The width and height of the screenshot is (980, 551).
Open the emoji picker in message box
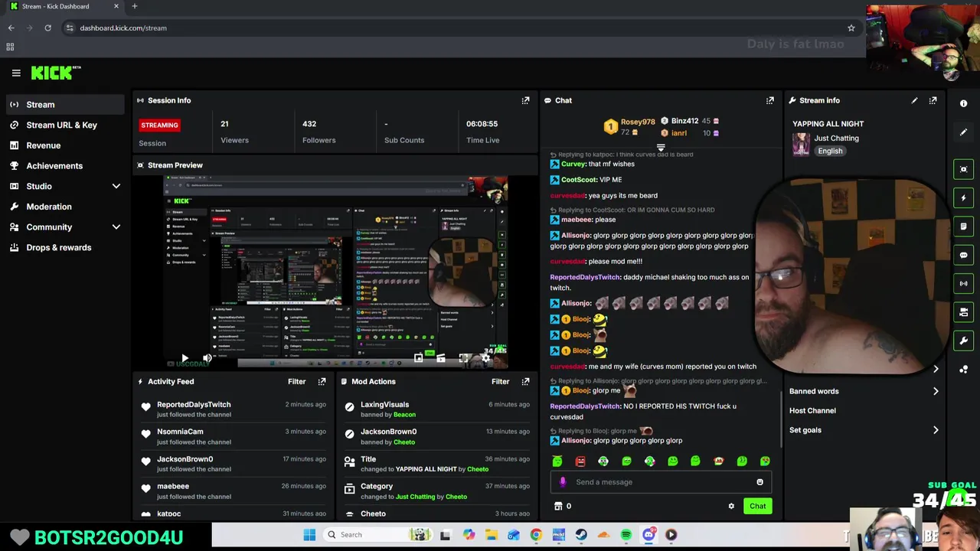pos(759,482)
